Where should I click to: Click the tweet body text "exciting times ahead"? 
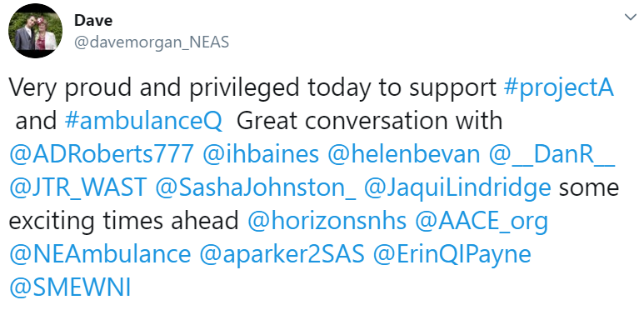(123, 222)
